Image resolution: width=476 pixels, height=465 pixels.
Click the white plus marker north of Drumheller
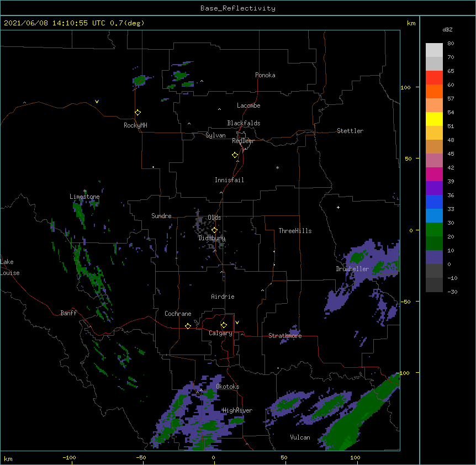[x=338, y=207]
